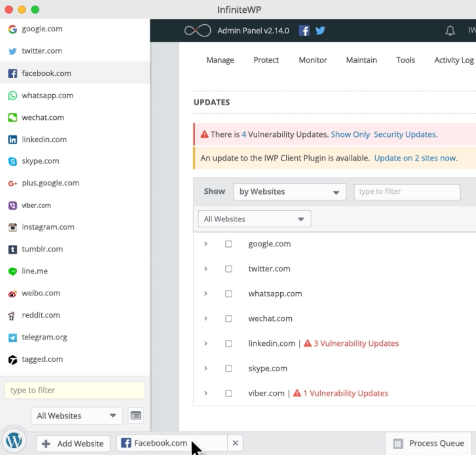Focus the sidebar type to filter field

pyautogui.click(x=75, y=390)
